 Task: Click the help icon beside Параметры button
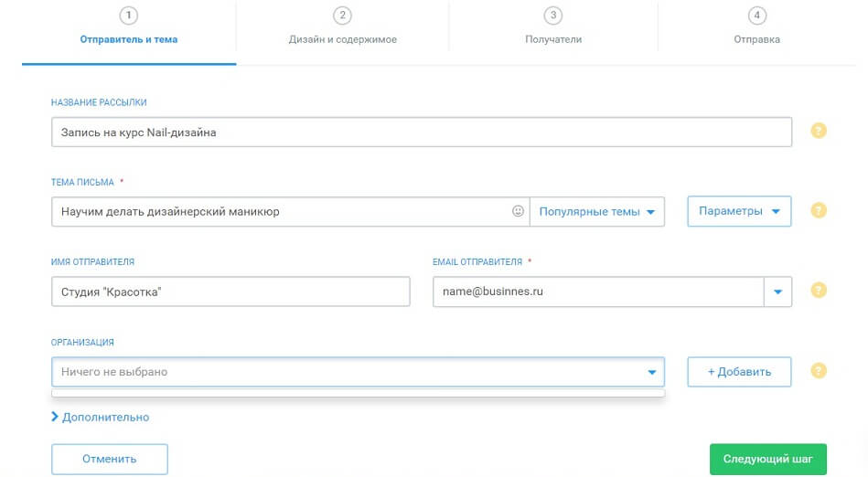819,211
